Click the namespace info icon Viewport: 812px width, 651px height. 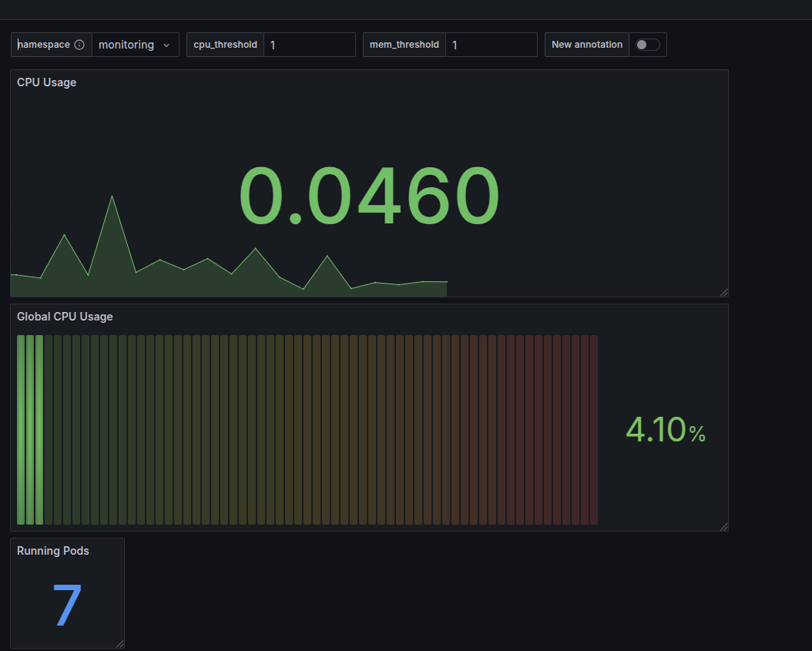coord(79,45)
